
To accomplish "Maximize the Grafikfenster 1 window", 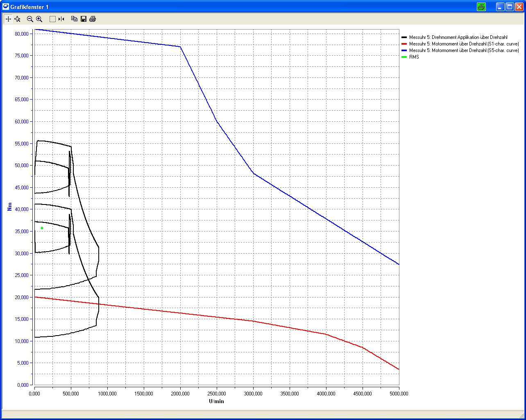I will click(x=510, y=7).
